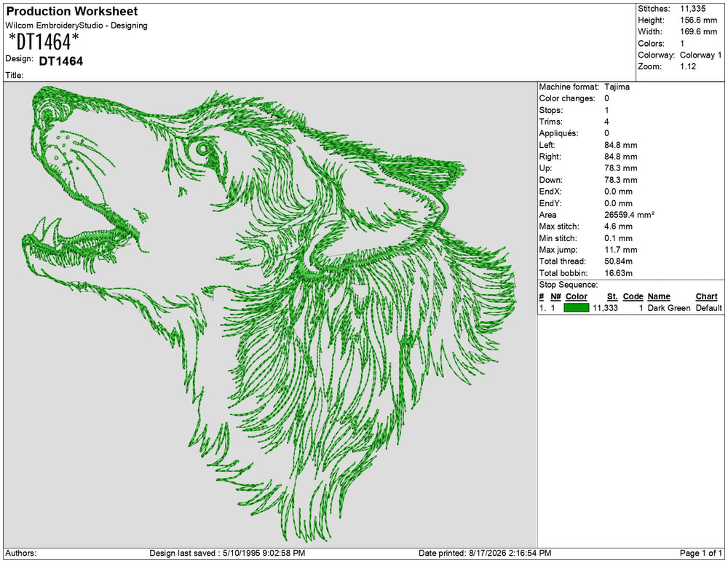Click 'Wilcom EmbroideryStudio - Designing' text
This screenshot has height=563, width=728.
coord(76,25)
